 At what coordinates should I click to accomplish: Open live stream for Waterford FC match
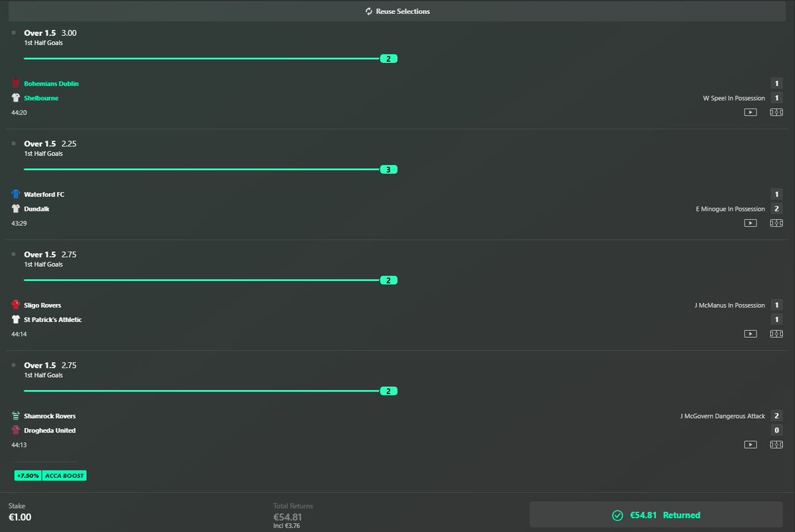click(x=750, y=223)
